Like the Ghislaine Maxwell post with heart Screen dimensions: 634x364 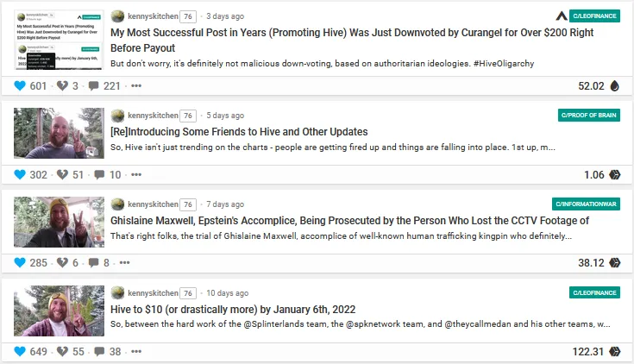click(x=20, y=262)
